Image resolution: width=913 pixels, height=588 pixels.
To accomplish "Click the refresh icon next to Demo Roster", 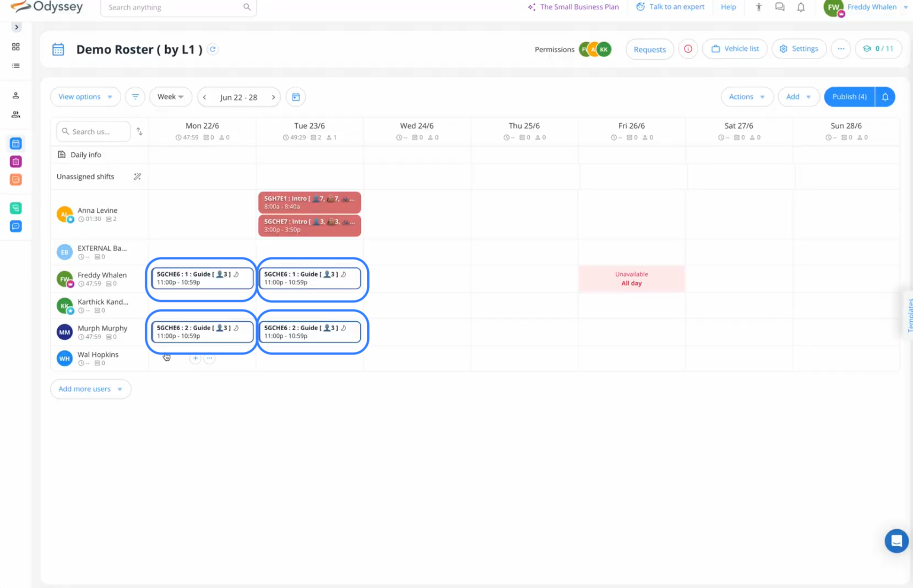I will [213, 49].
